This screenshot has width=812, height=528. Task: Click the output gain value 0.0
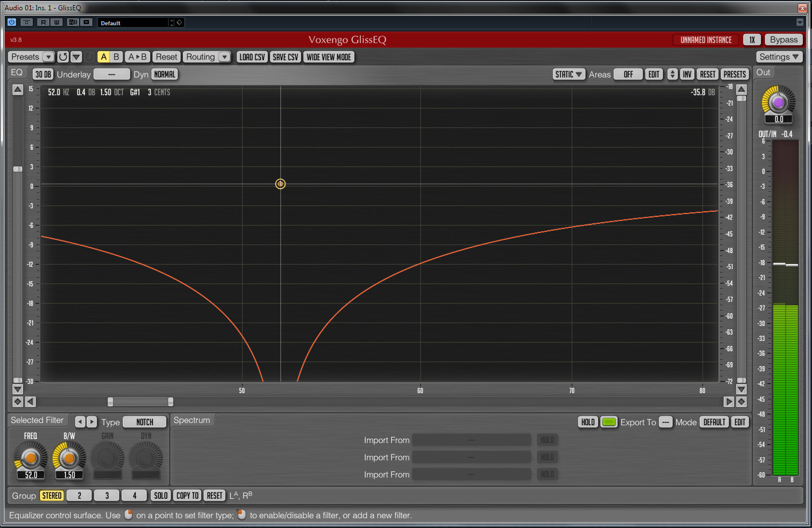tap(779, 119)
